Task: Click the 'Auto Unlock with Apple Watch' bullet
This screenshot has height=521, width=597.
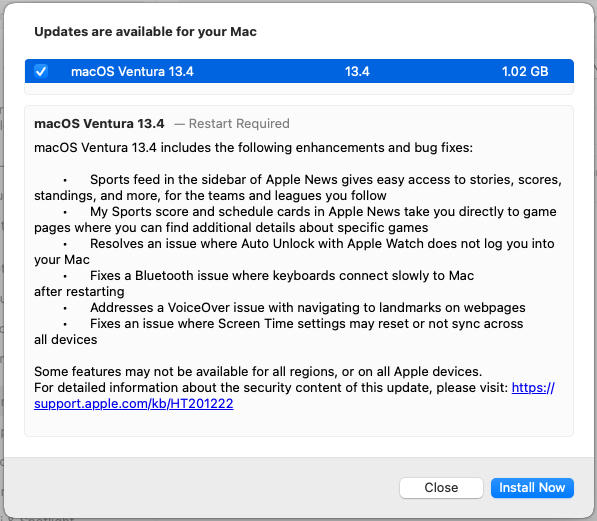Action: (294, 251)
